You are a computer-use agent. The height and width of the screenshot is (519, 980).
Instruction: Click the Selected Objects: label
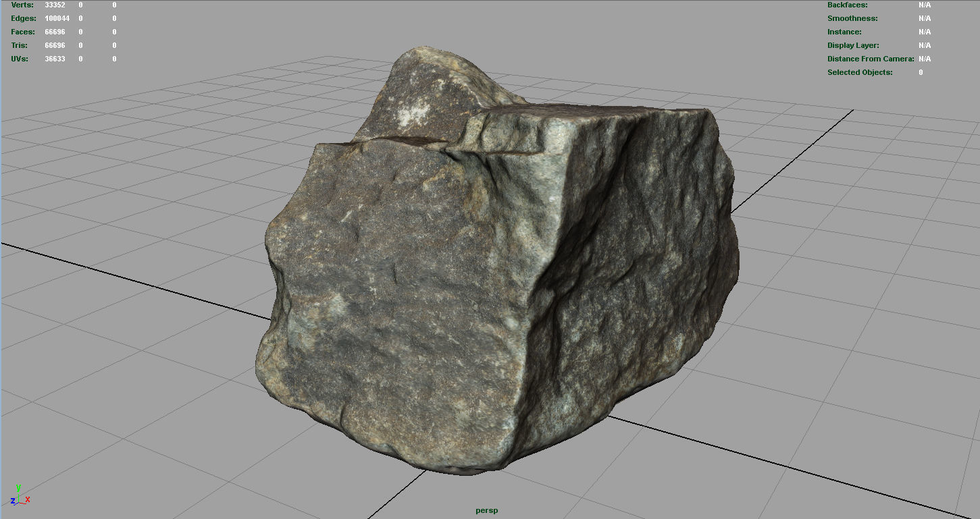coord(860,72)
